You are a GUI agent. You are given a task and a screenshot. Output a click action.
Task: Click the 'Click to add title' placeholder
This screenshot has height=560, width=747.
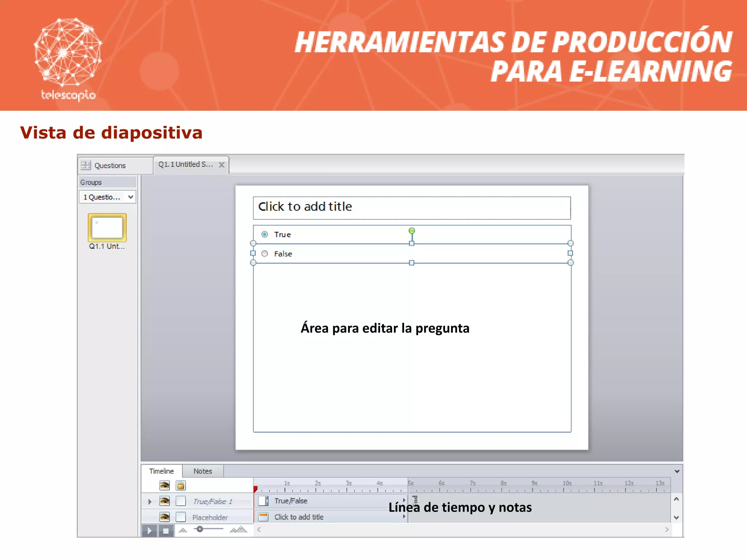(x=412, y=208)
